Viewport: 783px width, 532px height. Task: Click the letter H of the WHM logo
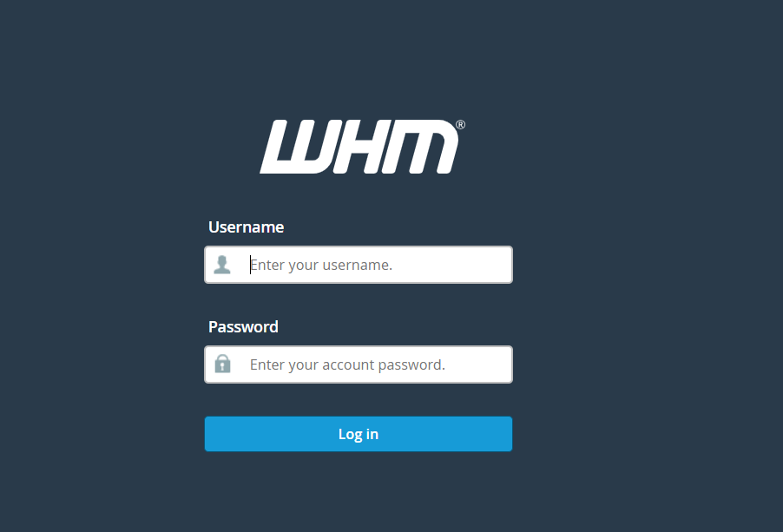[x=355, y=147]
